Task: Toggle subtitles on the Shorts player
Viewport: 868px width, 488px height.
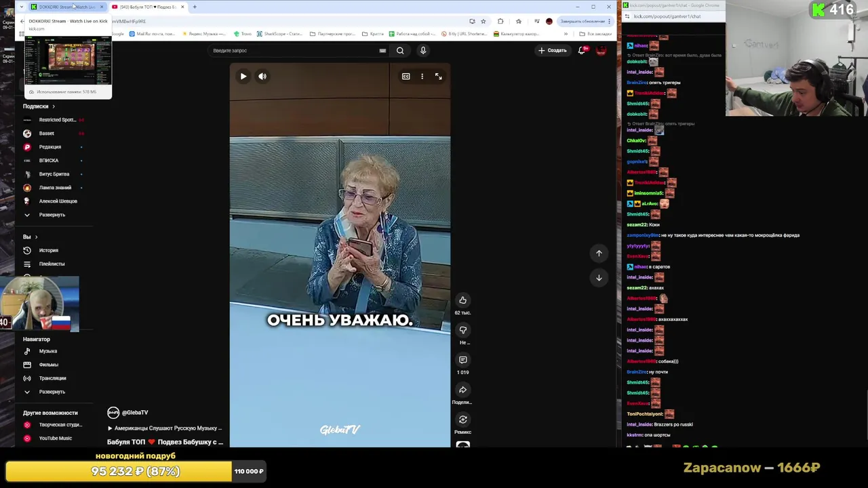Action: pos(406,77)
